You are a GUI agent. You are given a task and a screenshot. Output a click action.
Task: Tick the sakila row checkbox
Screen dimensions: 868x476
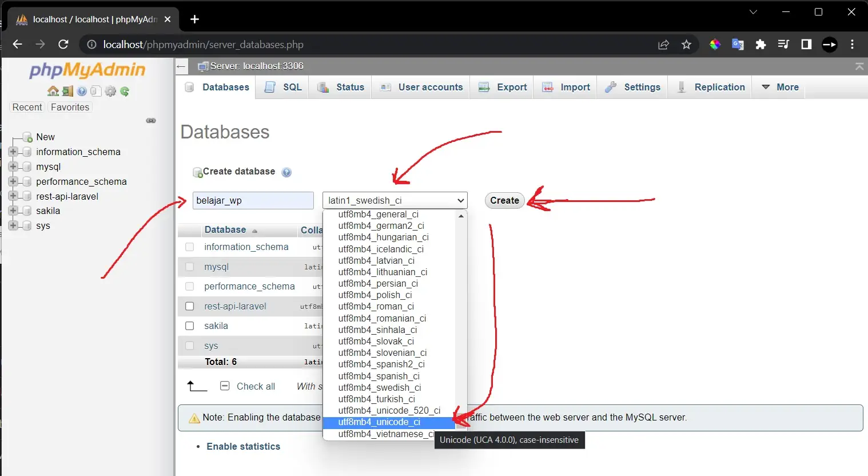[x=190, y=326]
